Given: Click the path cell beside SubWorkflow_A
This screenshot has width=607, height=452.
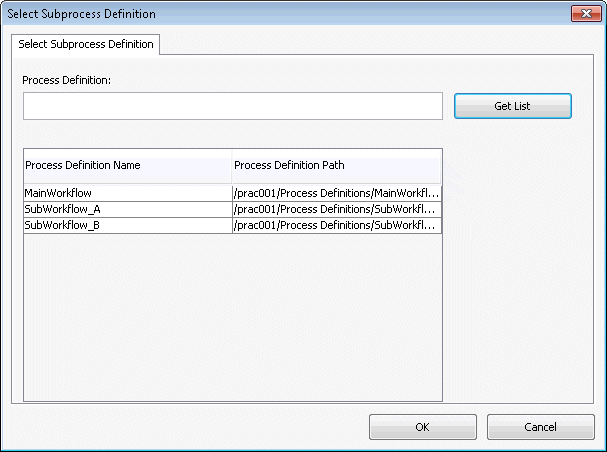Looking at the screenshot, I should (337, 209).
